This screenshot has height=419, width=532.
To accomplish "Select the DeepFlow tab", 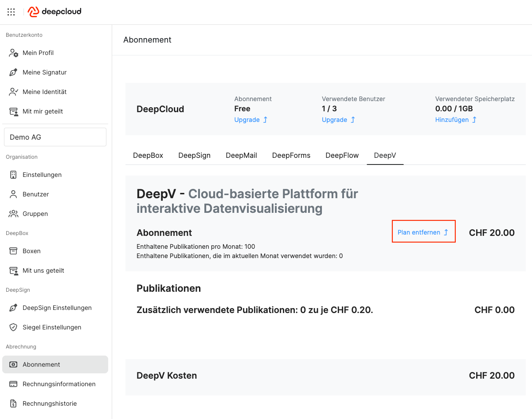I will coord(342,155).
